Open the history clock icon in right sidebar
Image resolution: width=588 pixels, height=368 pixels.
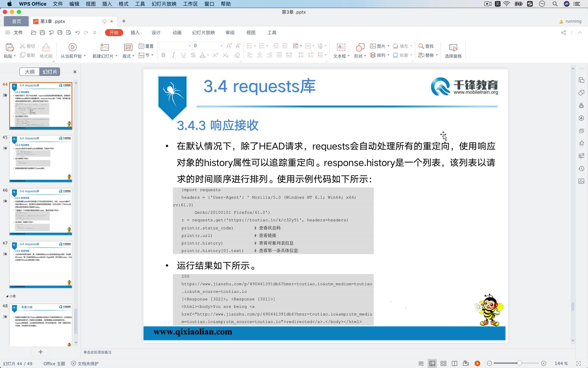click(581, 168)
